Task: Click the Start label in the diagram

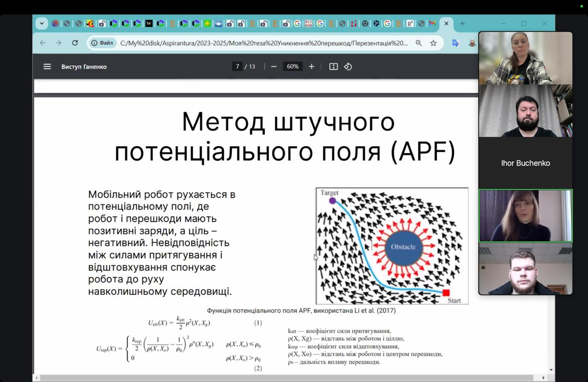Action: pos(454,301)
